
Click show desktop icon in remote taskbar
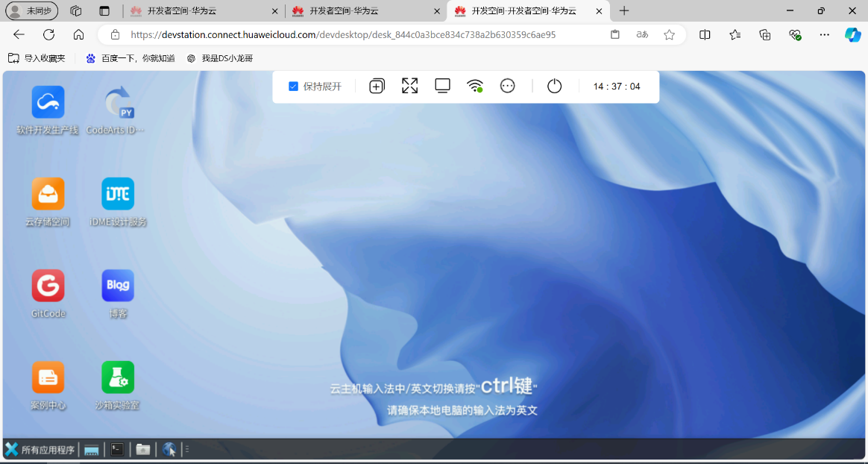pos(91,450)
